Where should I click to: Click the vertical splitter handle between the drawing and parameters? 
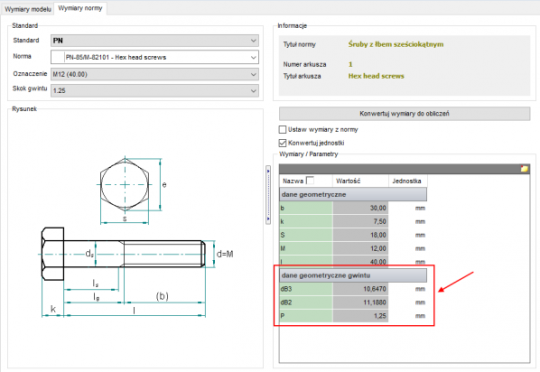click(268, 195)
